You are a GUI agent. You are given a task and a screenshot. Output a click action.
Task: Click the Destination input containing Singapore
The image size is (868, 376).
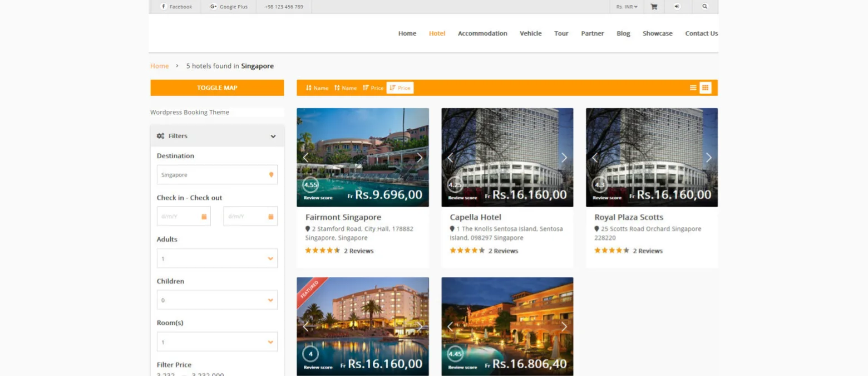click(x=217, y=175)
